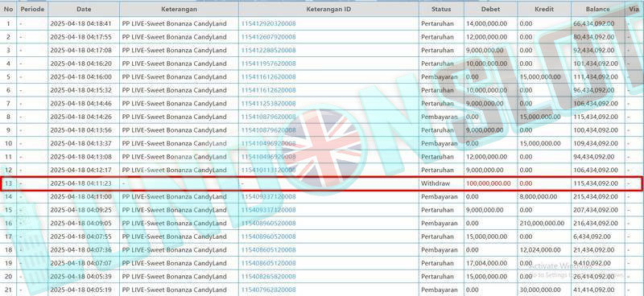Sort by the Date column header

pyautogui.click(x=84, y=9)
